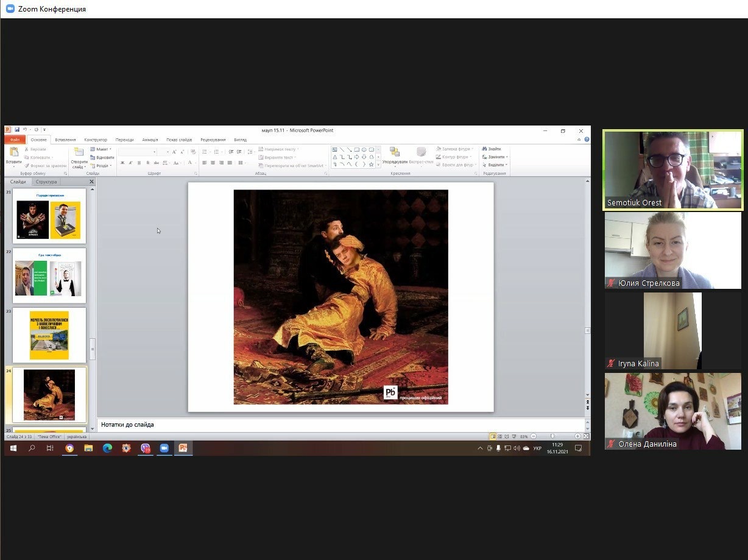
Task: Expand the Виділити selection dropdown
Action: 507,165
